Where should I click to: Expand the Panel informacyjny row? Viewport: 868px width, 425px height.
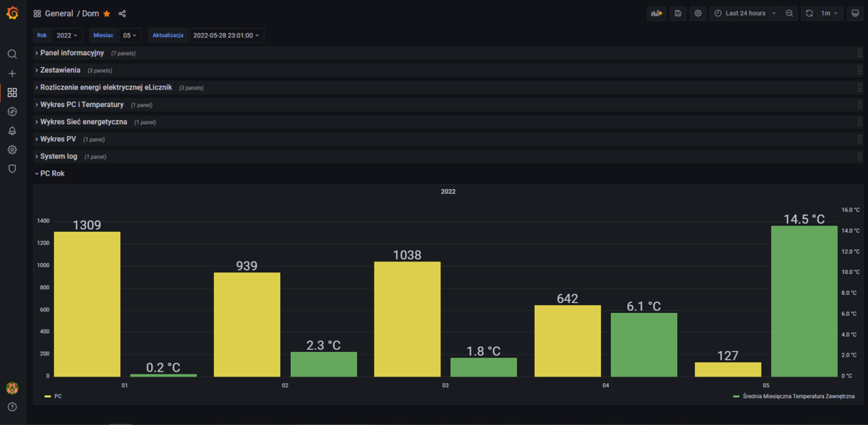pyautogui.click(x=72, y=53)
